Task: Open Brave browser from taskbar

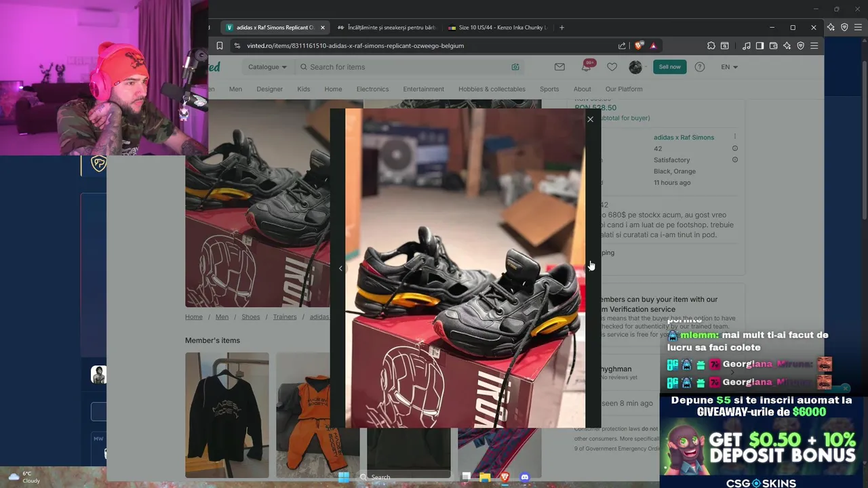Action: pyautogui.click(x=505, y=477)
